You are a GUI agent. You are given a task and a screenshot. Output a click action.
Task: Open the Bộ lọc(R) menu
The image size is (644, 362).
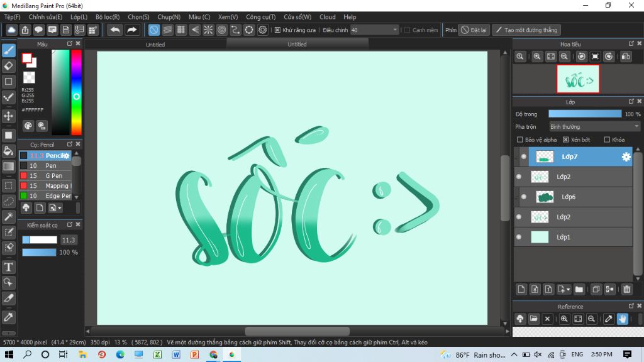(108, 17)
